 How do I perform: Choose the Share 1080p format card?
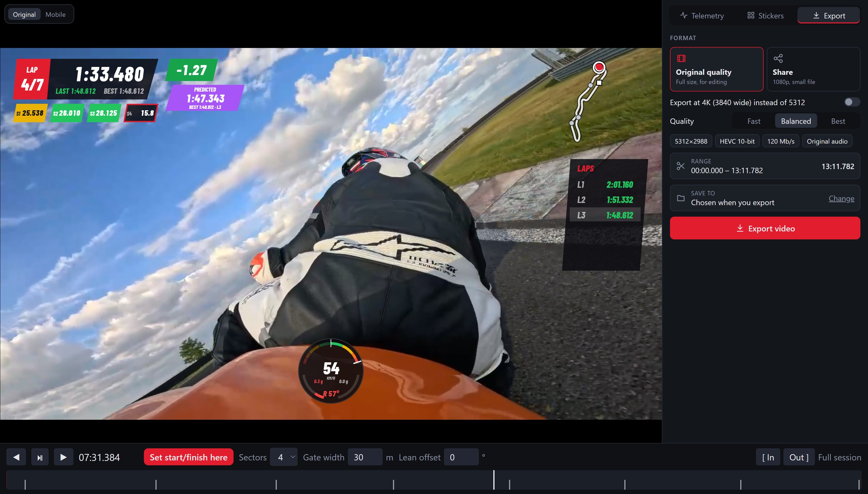point(813,69)
